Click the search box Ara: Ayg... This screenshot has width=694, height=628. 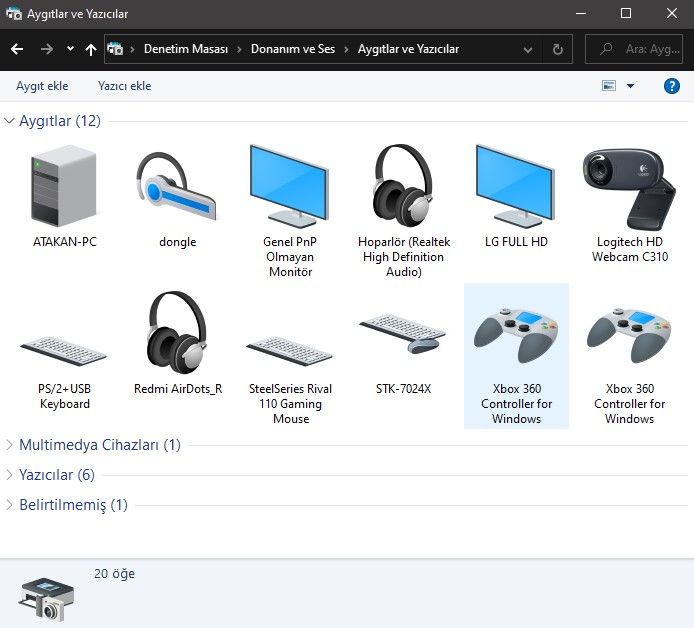[634, 49]
